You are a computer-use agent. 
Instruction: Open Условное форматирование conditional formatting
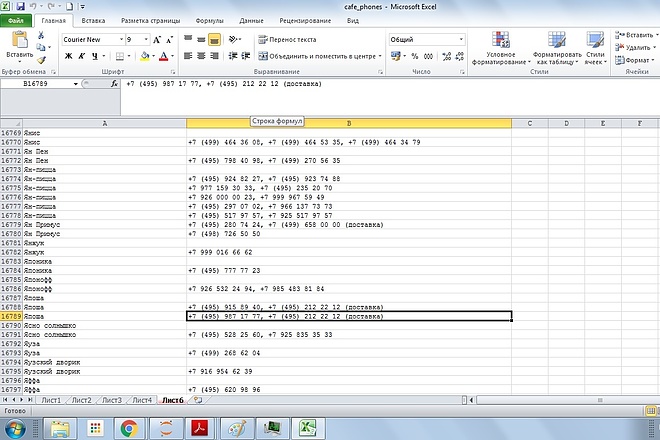pyautogui.click(x=501, y=48)
